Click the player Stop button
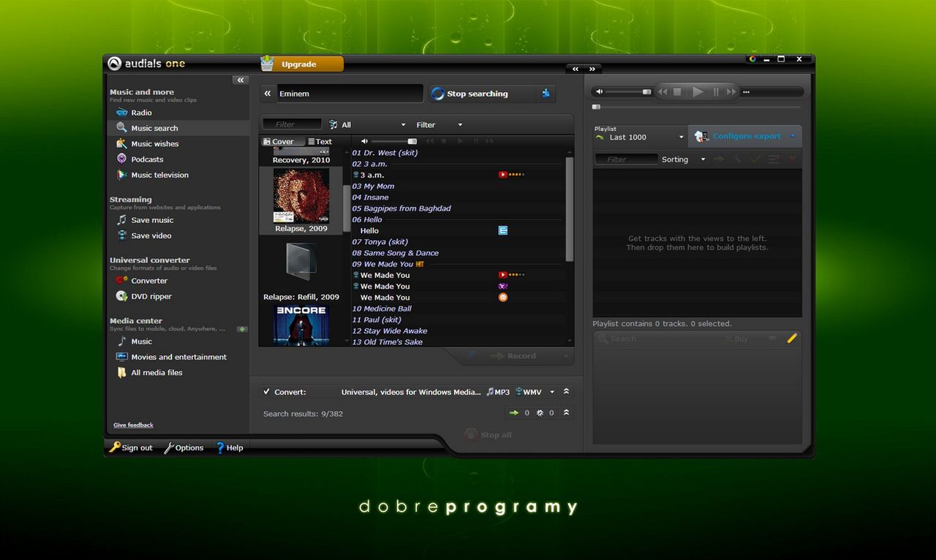This screenshot has width=936, height=560. (x=677, y=92)
